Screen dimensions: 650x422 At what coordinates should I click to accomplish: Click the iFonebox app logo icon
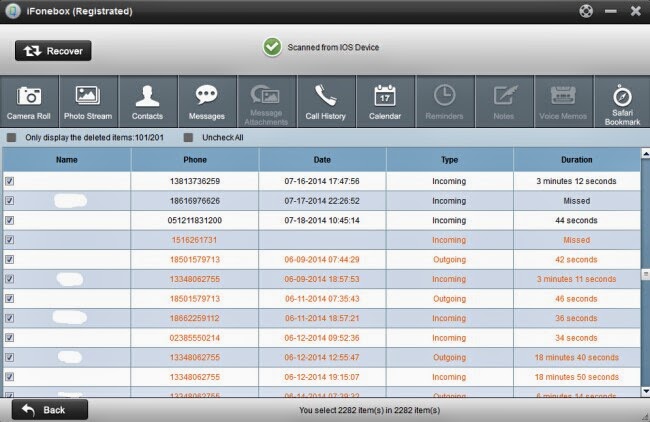coord(13,11)
